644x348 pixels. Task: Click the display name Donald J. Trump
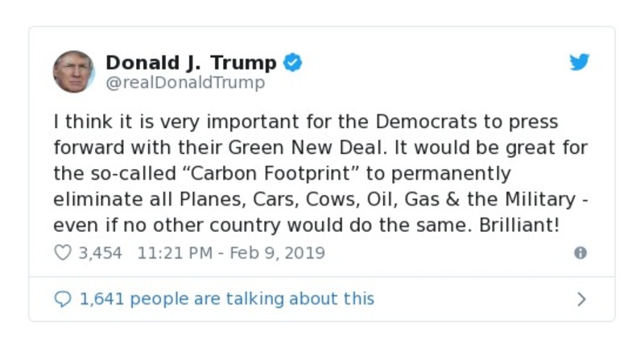[x=191, y=63]
